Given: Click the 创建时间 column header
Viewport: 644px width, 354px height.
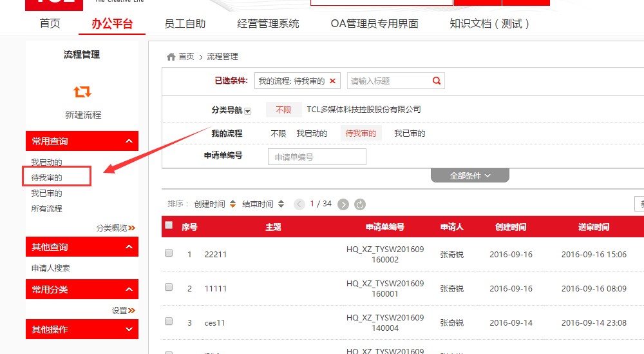Looking at the screenshot, I should click(x=511, y=227).
